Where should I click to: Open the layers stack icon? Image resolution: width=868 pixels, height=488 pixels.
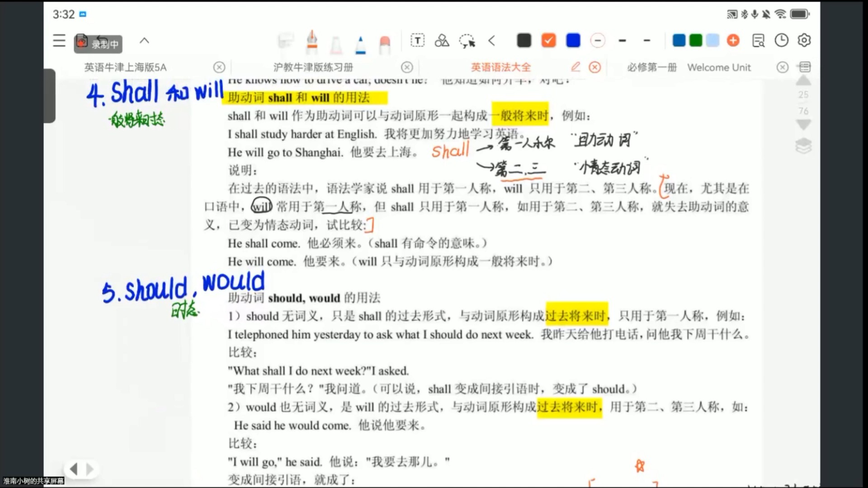click(x=803, y=146)
